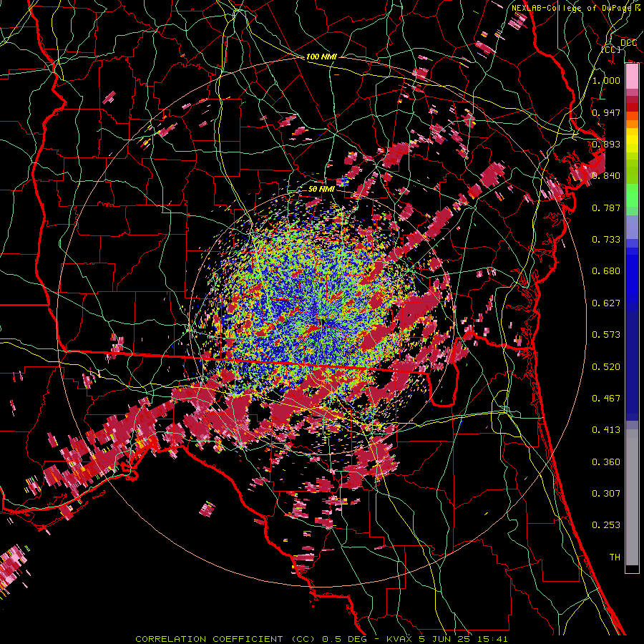
Task: Select the 0.253 legend value
Action: (606, 525)
